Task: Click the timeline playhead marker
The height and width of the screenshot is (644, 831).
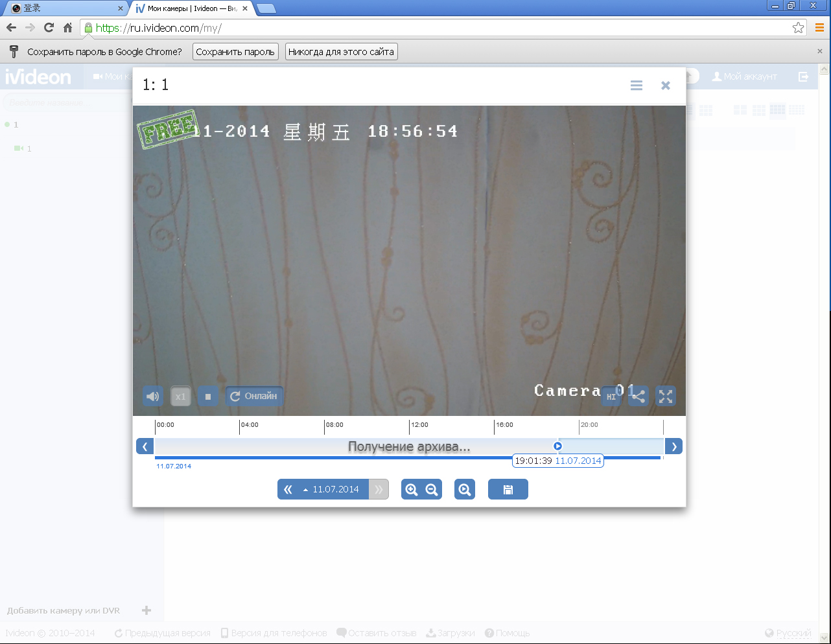Action: [x=557, y=446]
